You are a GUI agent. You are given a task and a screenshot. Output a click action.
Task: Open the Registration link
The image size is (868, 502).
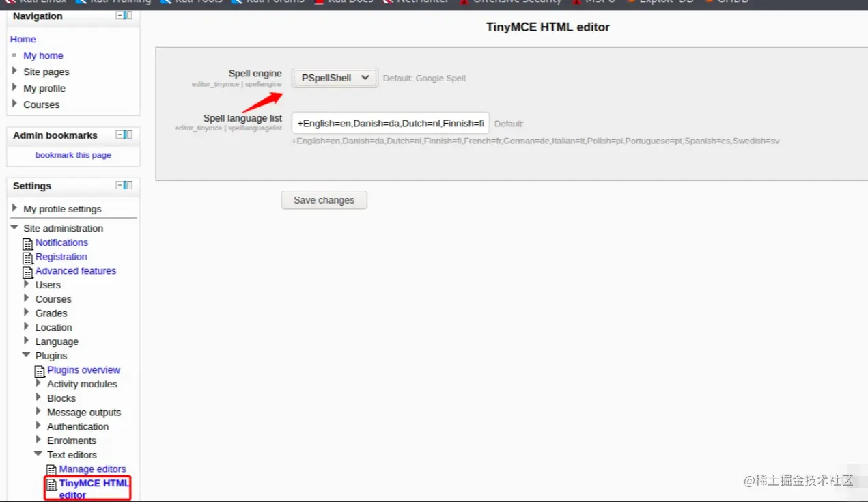61,257
